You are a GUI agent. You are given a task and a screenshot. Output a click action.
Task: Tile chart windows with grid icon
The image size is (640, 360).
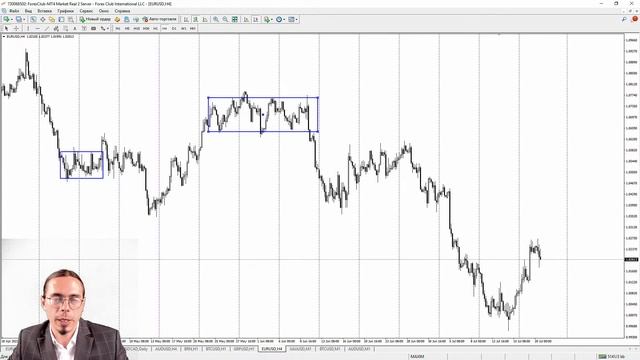tap(235, 19)
